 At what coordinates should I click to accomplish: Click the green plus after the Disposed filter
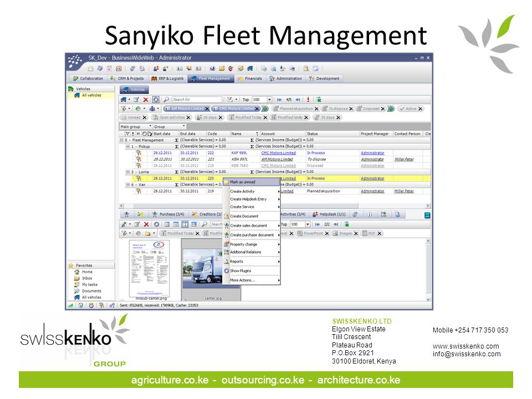pos(391,109)
